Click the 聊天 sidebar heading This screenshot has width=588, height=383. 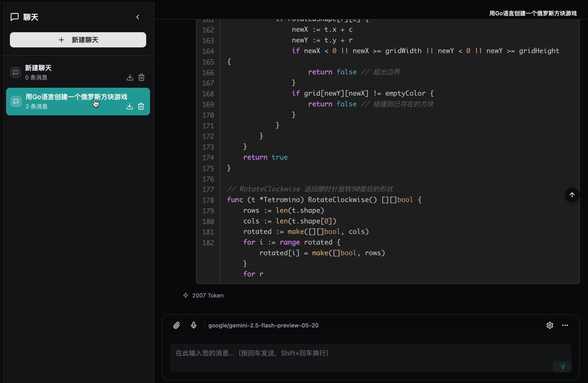[x=31, y=17]
